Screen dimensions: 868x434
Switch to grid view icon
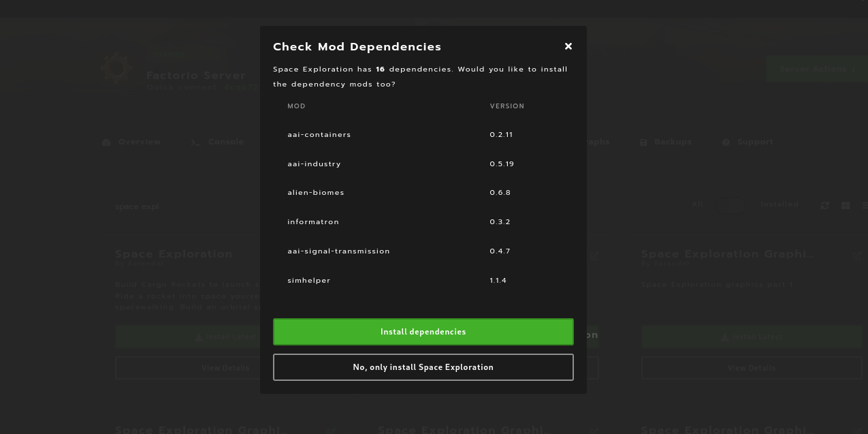pos(846,205)
